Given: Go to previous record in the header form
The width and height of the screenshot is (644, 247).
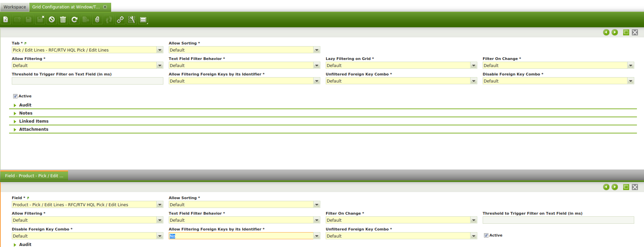Looking at the screenshot, I should [x=606, y=32].
